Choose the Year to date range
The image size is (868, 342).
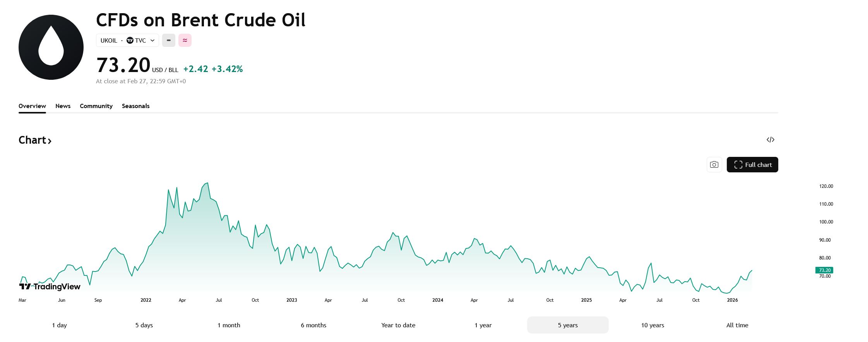[x=398, y=325]
